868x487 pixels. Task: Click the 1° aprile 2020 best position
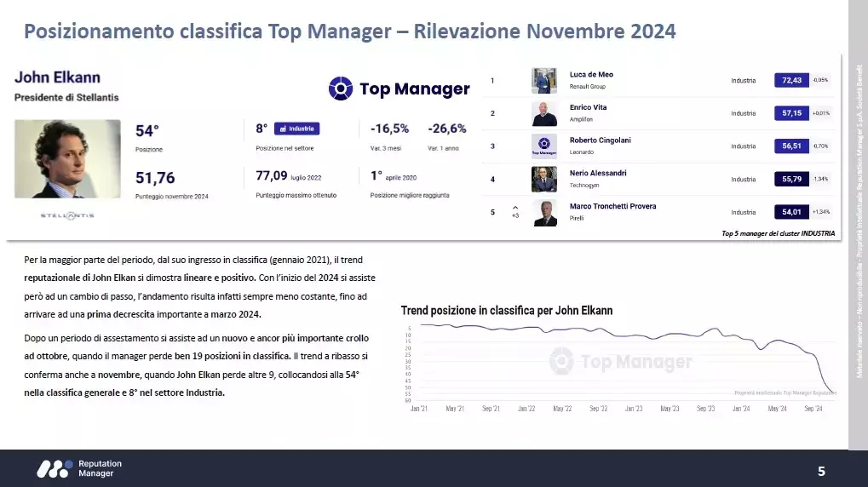tap(394, 176)
